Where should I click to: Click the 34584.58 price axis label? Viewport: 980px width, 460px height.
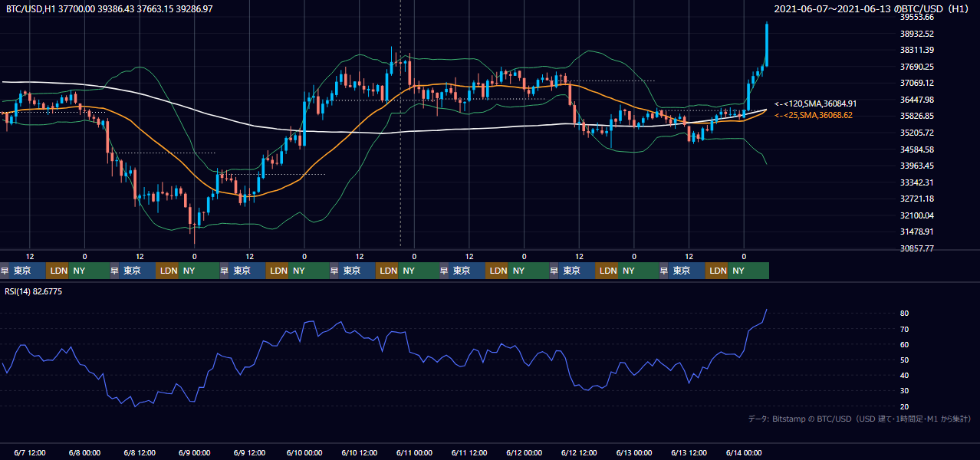pyautogui.click(x=918, y=149)
